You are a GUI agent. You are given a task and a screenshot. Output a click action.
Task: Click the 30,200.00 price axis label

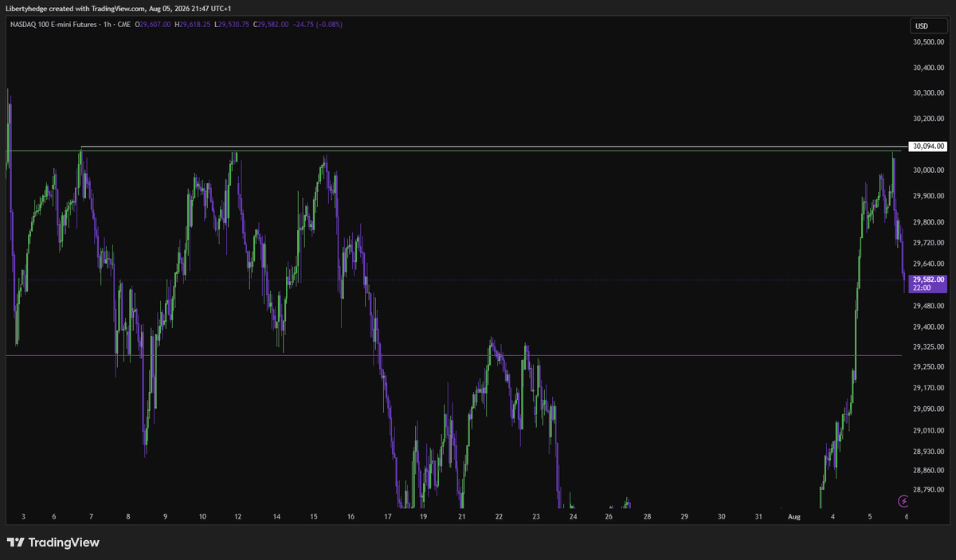pos(929,119)
